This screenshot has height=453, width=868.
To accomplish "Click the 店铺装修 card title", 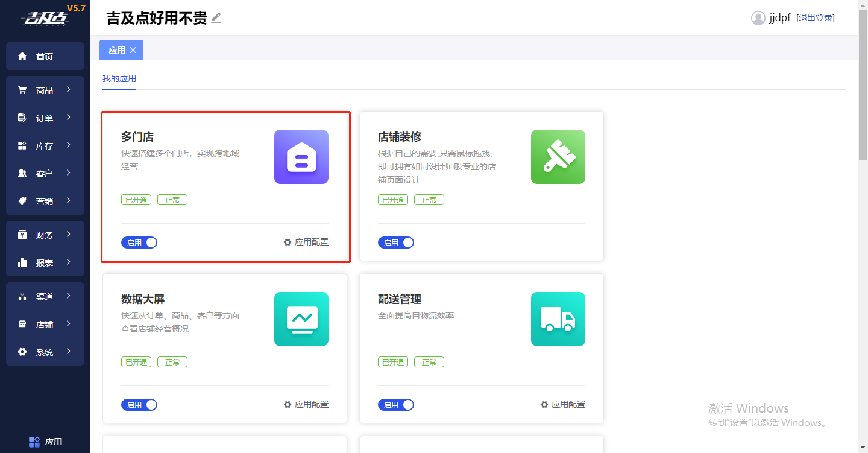I will (x=400, y=137).
